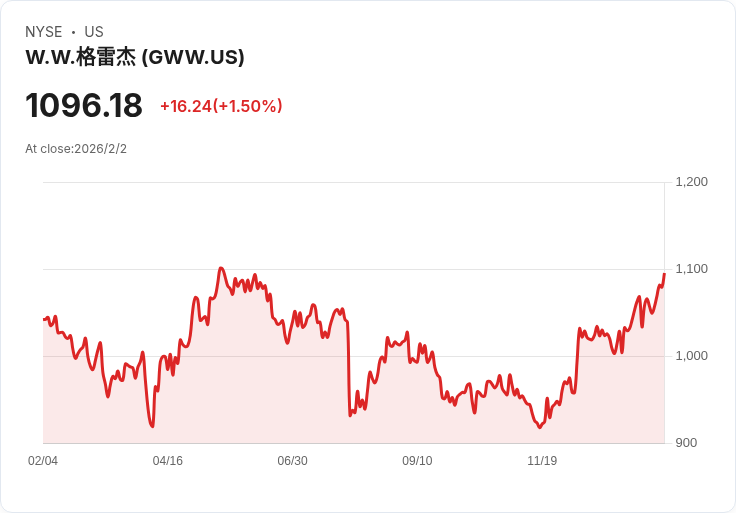Click the chart's trough just after 11/19
This screenshot has width=736, height=513.
tap(539, 427)
